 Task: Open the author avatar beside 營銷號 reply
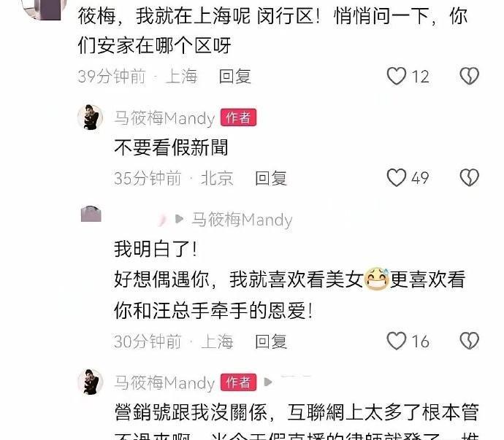pyautogui.click(x=91, y=382)
